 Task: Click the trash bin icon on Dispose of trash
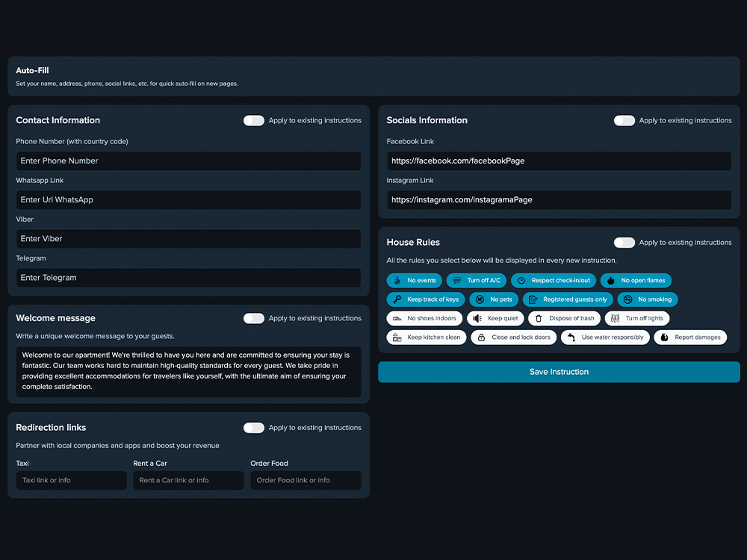pos(539,319)
